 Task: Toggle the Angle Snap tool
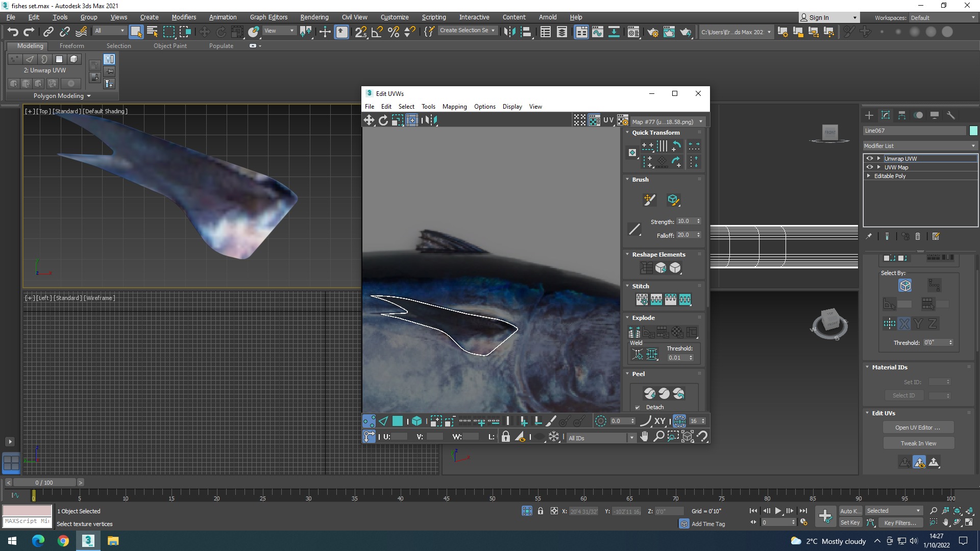pos(377,32)
